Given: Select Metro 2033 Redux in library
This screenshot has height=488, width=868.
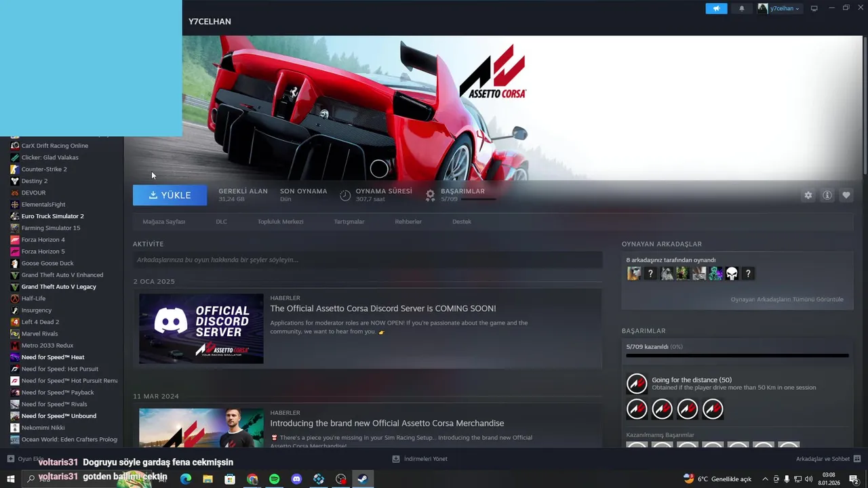Looking at the screenshot, I should click(47, 346).
